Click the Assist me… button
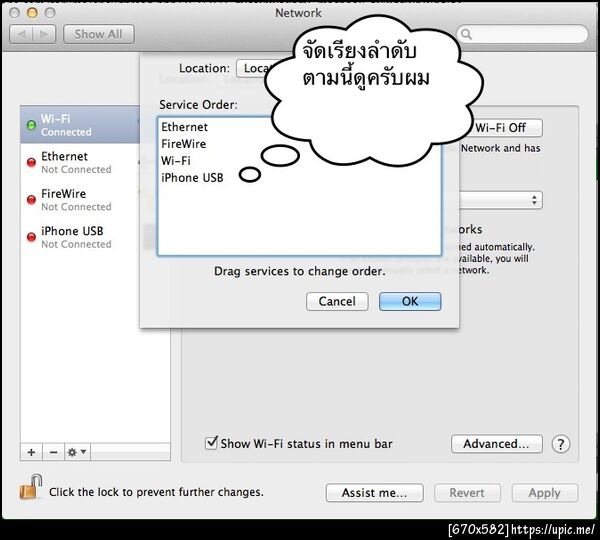600x540 pixels. tap(375, 493)
